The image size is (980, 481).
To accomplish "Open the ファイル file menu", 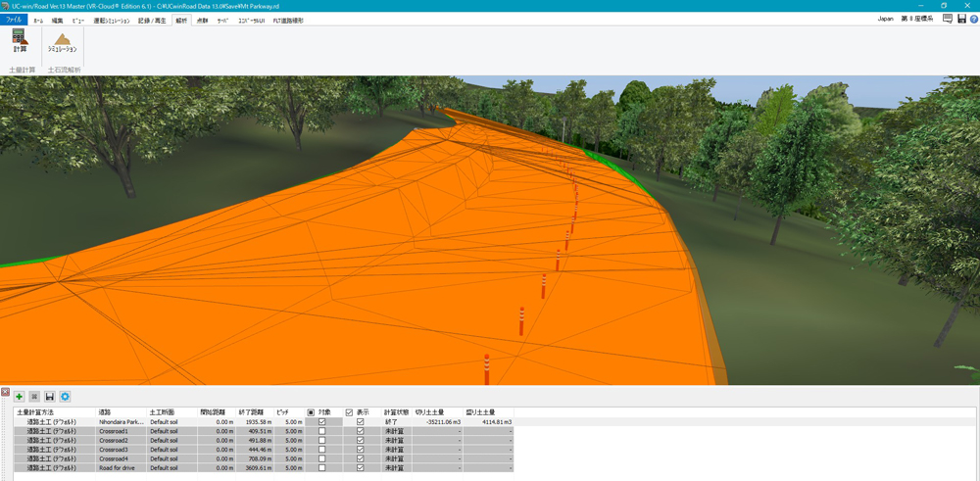I will pyautogui.click(x=14, y=20).
